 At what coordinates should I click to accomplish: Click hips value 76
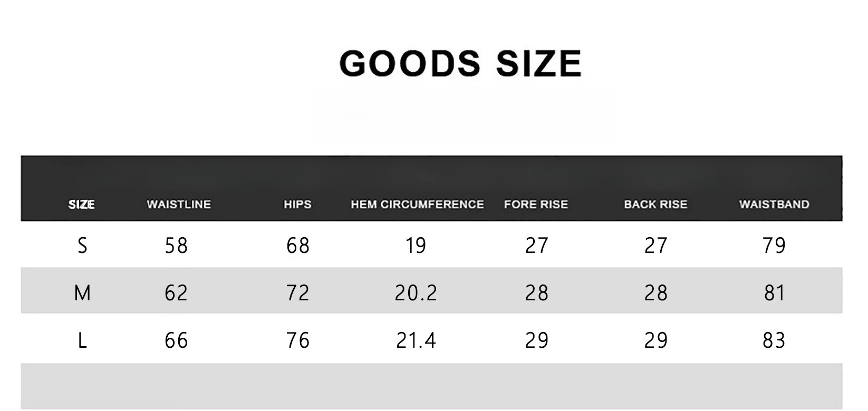[x=298, y=340]
